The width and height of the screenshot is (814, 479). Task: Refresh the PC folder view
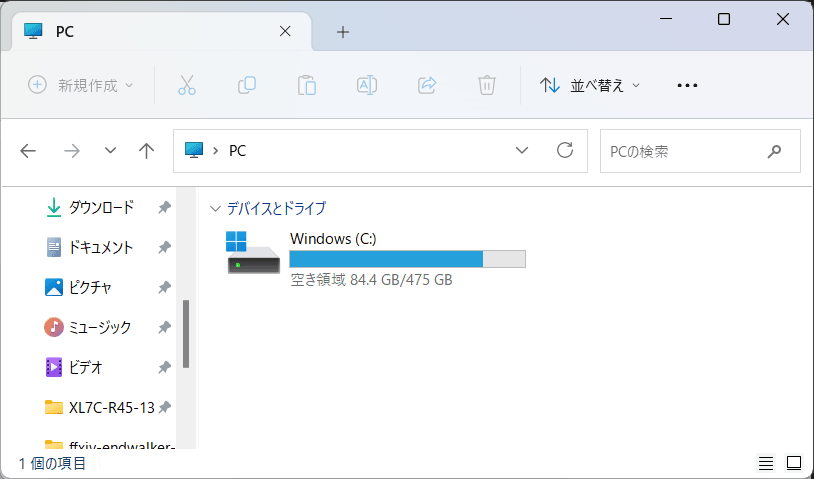click(565, 151)
